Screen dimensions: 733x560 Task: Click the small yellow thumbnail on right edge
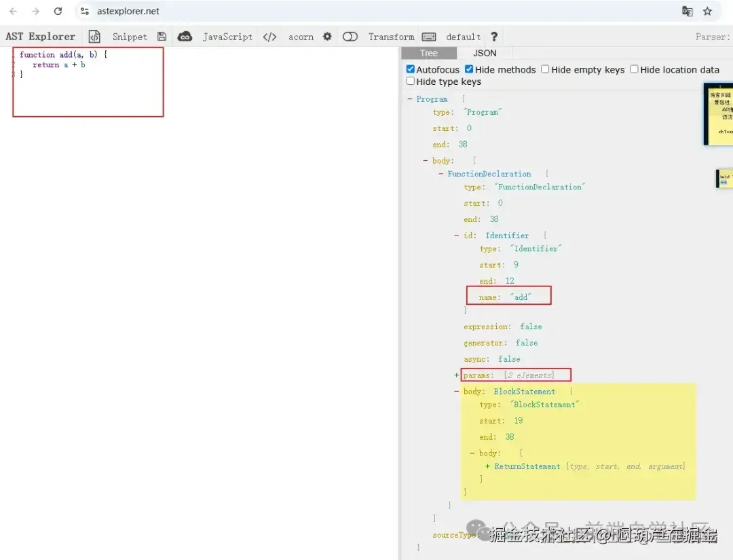point(725,179)
